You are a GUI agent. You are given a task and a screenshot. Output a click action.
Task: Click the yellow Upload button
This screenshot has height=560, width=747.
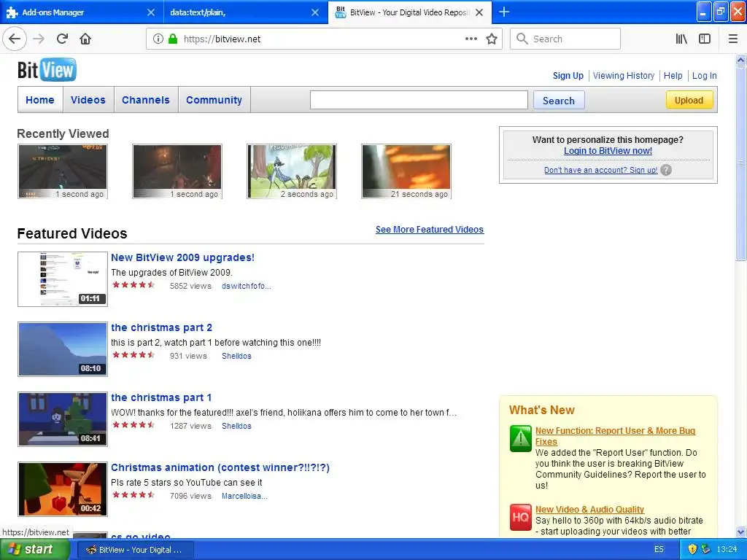click(689, 100)
